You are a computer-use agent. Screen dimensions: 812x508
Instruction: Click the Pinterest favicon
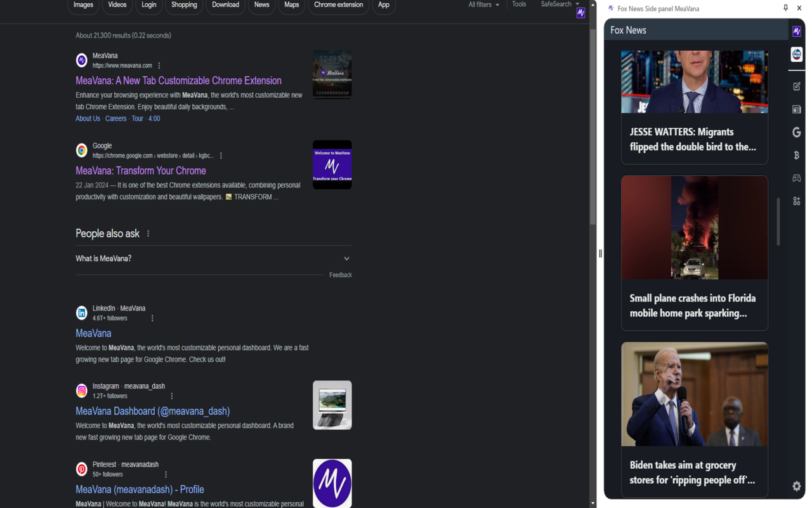(82, 469)
